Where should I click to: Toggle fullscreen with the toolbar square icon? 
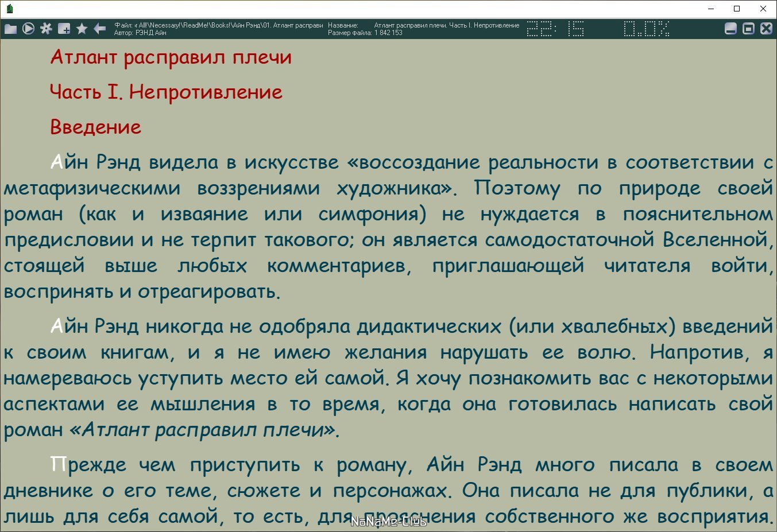748,29
